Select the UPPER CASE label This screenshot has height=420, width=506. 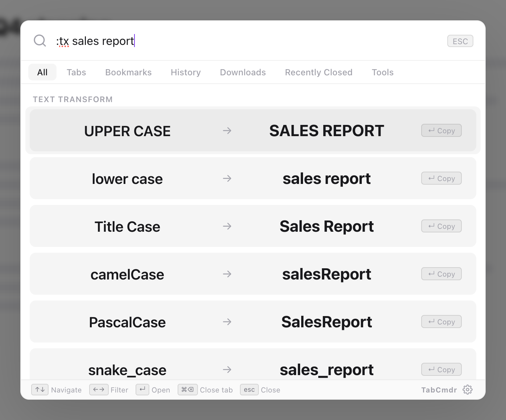pyautogui.click(x=127, y=131)
